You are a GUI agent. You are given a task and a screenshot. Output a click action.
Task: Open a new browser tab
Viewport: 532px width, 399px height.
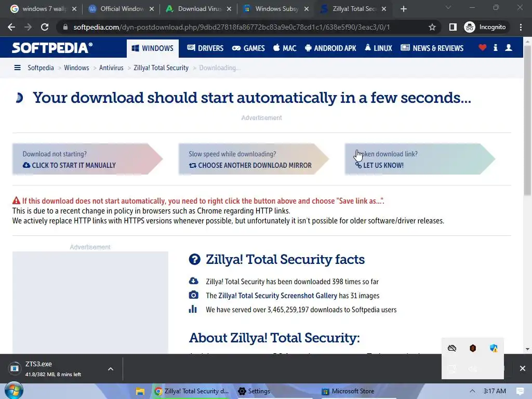[x=403, y=9]
